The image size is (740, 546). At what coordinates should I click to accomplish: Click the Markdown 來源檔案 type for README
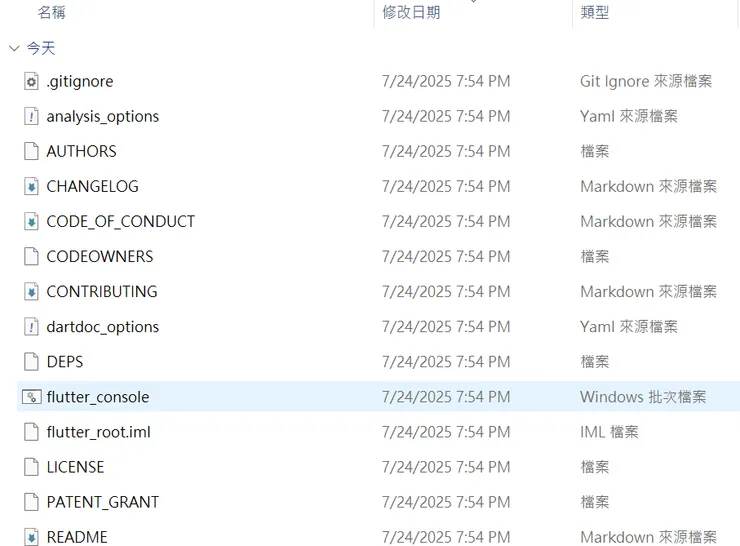[x=648, y=537]
